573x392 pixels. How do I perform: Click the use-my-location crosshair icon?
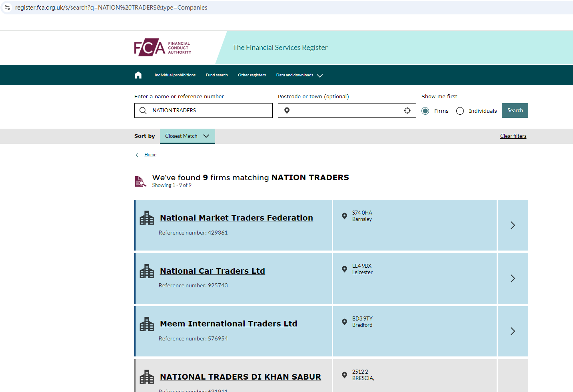click(x=407, y=111)
